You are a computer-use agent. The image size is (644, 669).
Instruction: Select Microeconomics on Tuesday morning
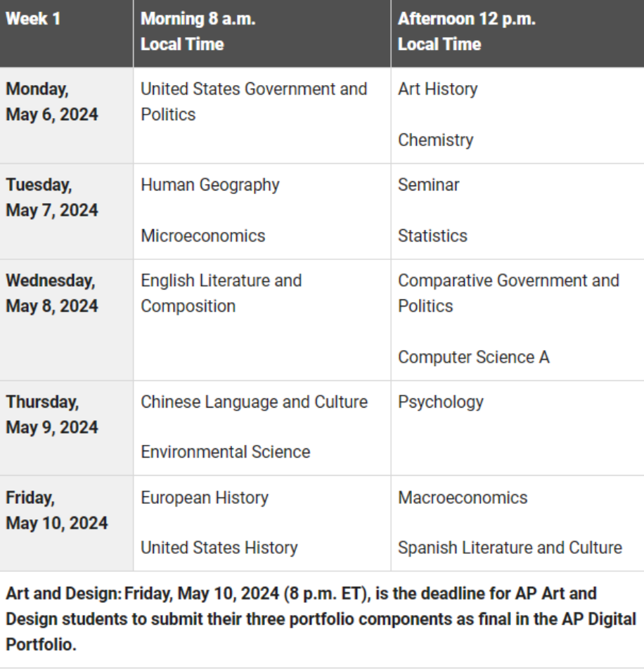(x=202, y=235)
